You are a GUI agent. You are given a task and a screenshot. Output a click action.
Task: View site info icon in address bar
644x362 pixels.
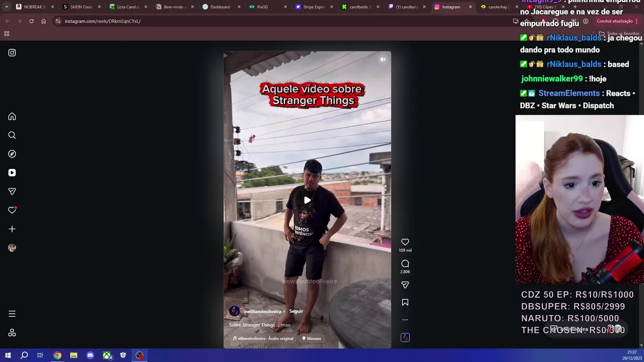click(x=58, y=21)
